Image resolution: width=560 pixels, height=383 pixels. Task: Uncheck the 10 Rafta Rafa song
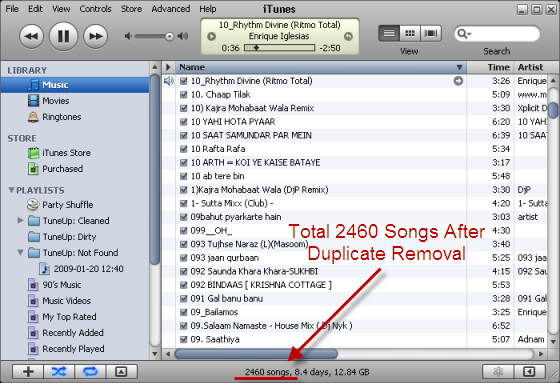(184, 149)
